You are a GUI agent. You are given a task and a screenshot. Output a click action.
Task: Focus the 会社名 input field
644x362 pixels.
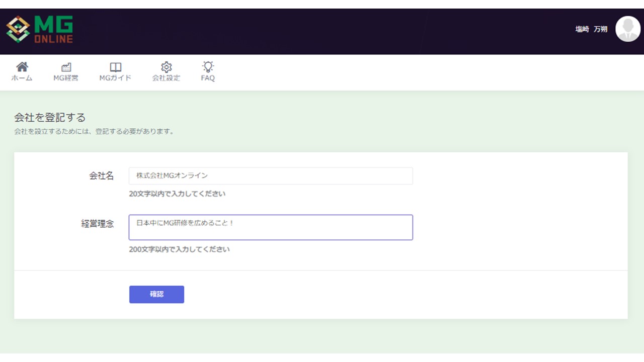[x=271, y=176]
